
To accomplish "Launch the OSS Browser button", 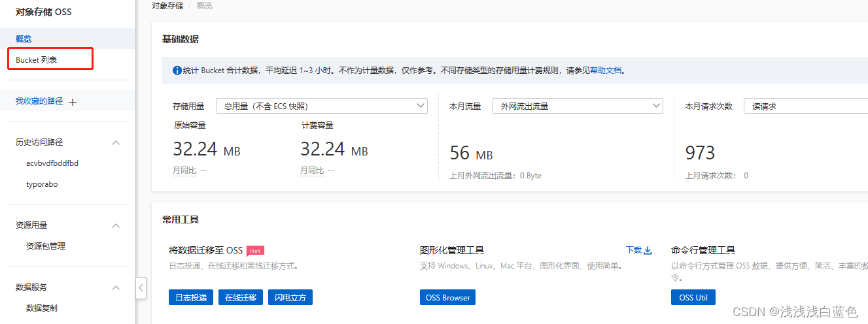I will tap(447, 297).
